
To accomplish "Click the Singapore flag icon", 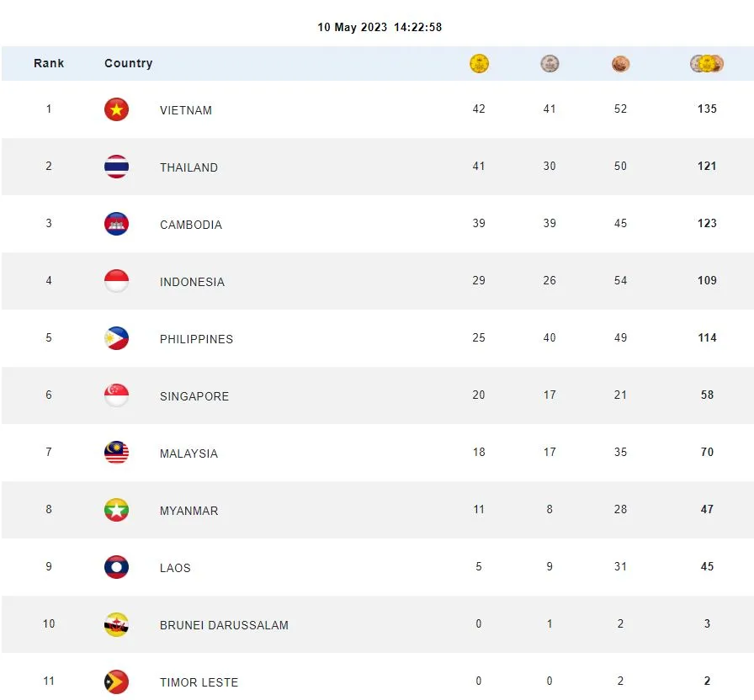I will click(x=116, y=395).
